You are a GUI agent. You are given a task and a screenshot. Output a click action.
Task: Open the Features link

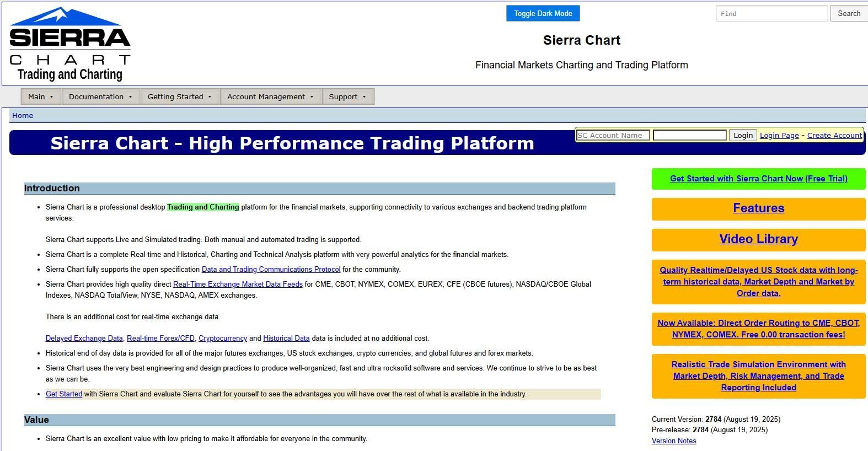point(758,208)
